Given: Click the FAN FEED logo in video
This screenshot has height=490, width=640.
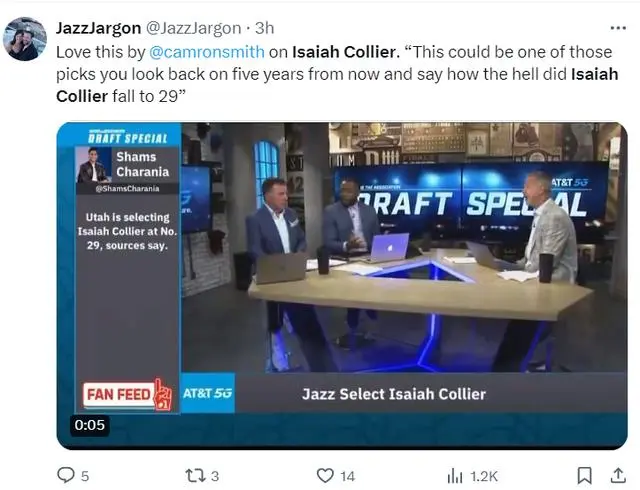Looking at the screenshot, I should (127, 394).
